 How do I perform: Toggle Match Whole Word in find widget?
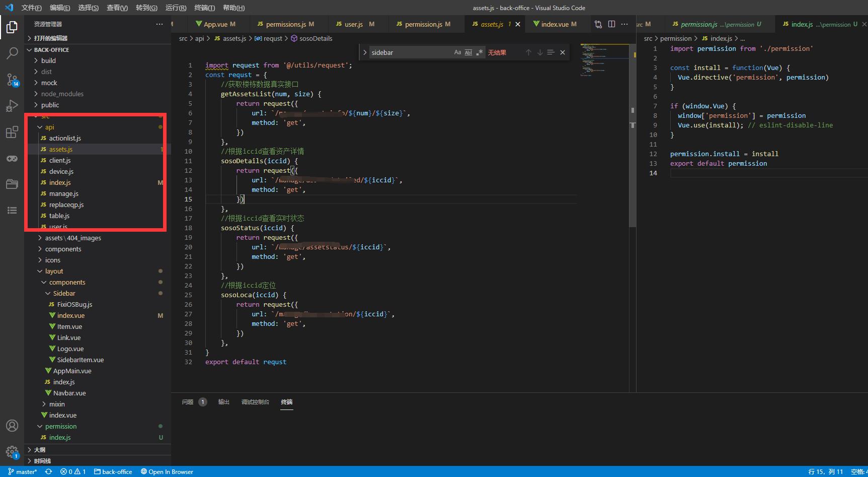(x=468, y=52)
